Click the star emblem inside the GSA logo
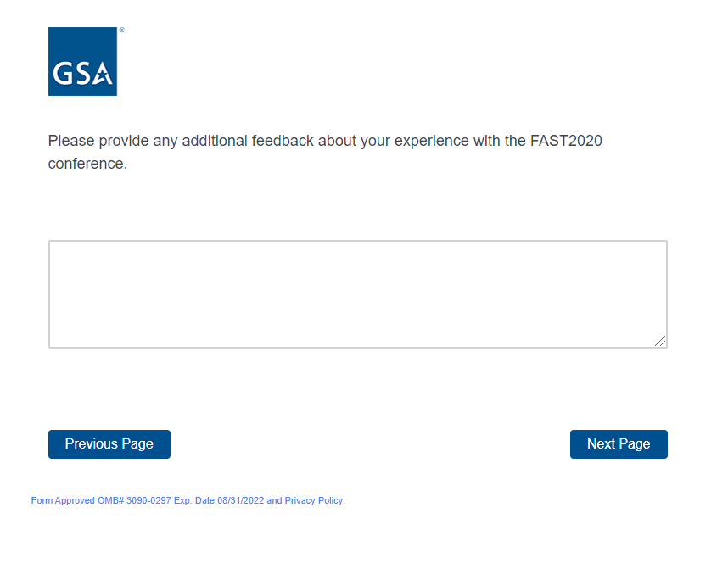 click(104, 76)
